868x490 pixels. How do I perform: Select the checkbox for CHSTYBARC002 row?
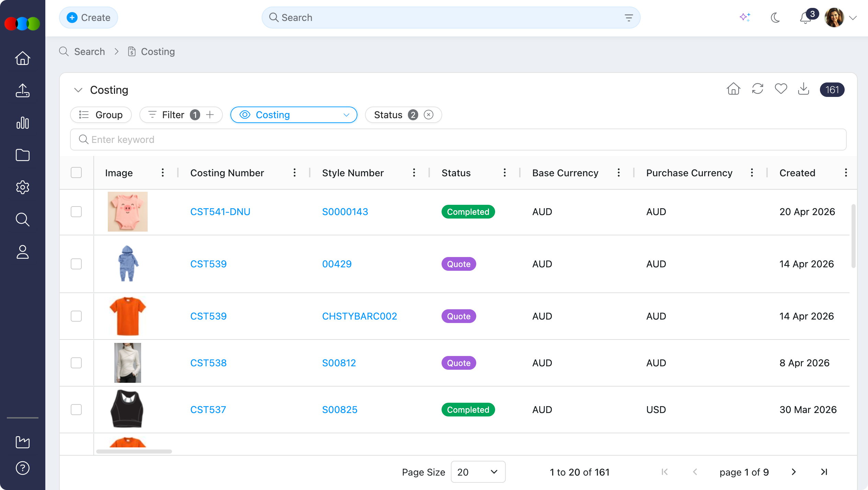point(76,316)
